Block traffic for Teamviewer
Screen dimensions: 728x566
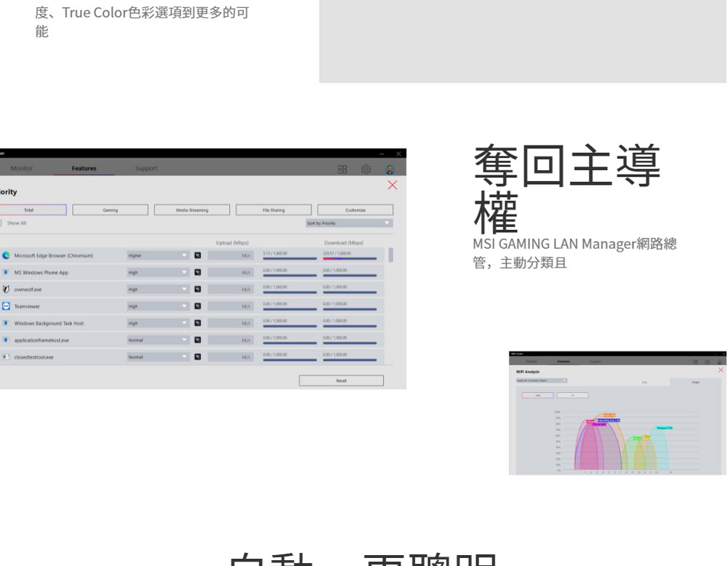click(x=198, y=306)
